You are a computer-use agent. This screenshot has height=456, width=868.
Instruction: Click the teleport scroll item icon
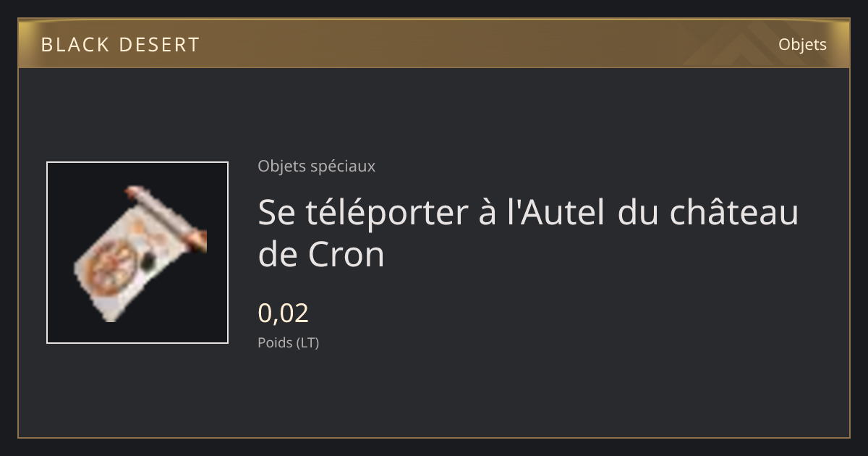pos(139,253)
